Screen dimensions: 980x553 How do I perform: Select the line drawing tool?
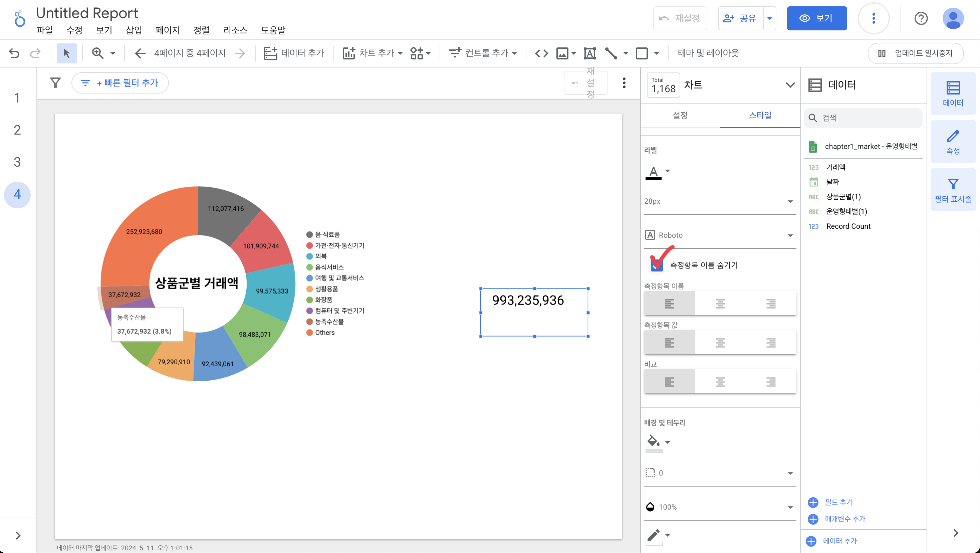pyautogui.click(x=611, y=53)
